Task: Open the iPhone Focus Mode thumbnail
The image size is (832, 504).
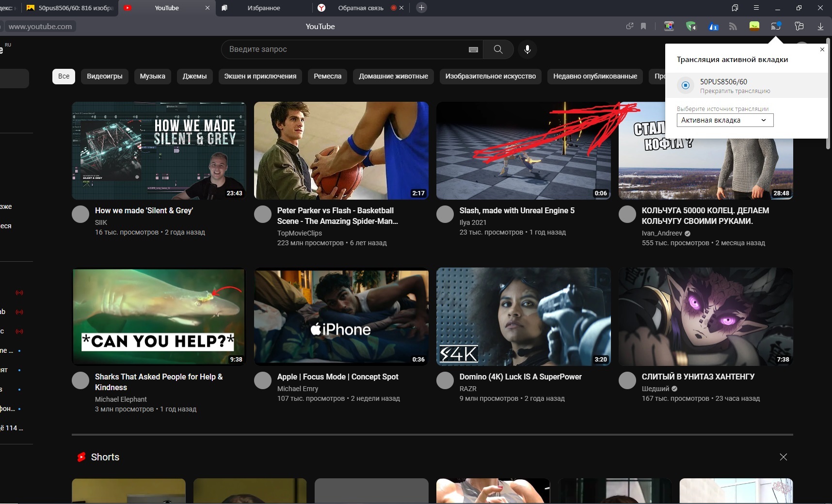Action: pyautogui.click(x=341, y=316)
